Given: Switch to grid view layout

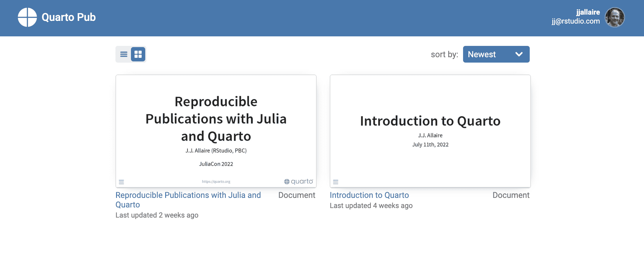Looking at the screenshot, I should (138, 54).
